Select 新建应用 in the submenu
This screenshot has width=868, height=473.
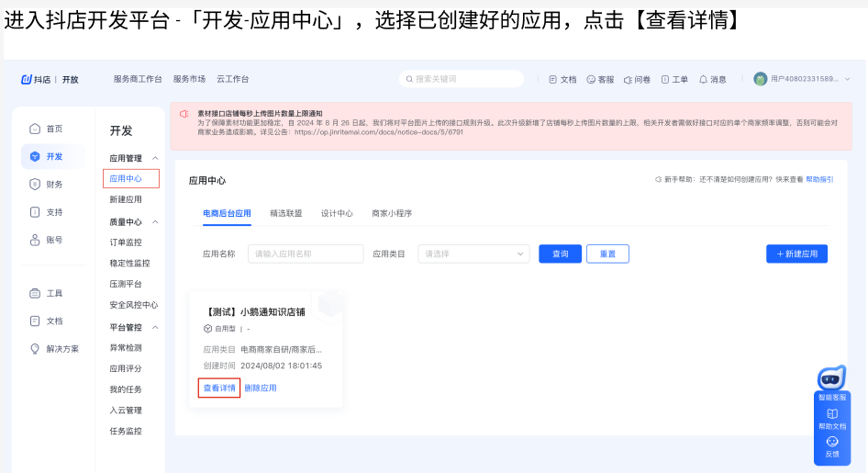pyautogui.click(x=126, y=199)
